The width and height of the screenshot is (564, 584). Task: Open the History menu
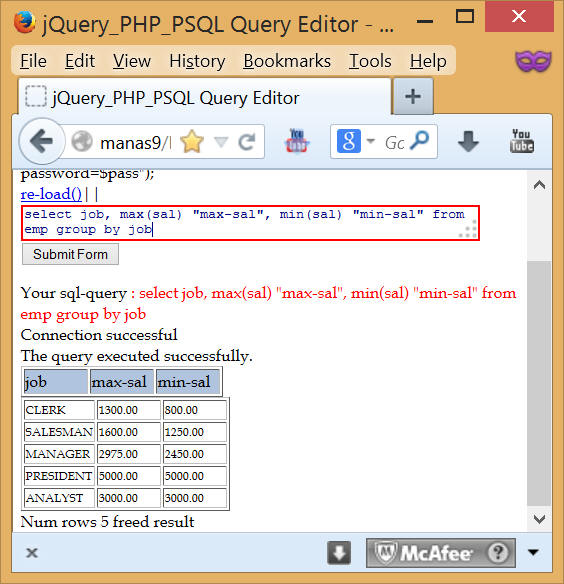point(197,61)
